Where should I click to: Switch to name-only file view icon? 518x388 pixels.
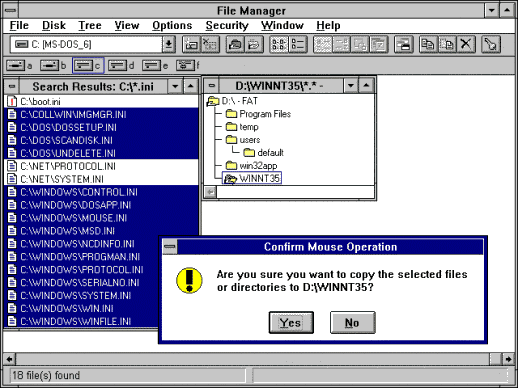tap(279, 44)
